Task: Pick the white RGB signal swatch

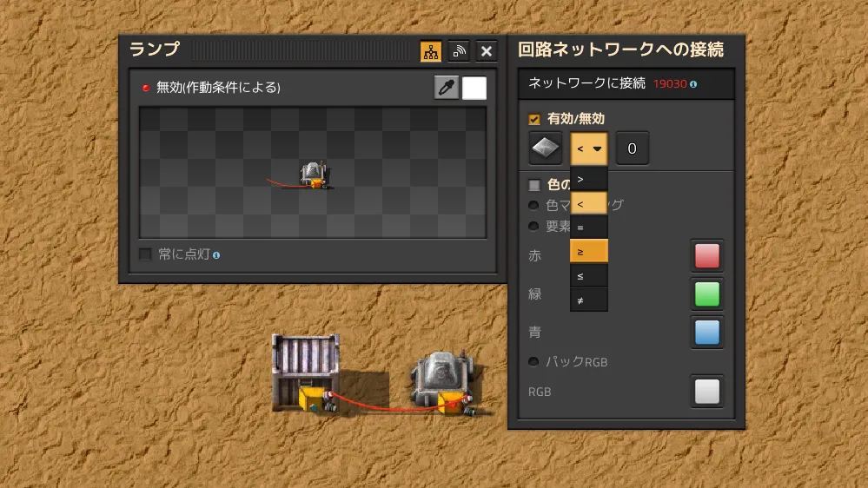Action: coord(707,391)
